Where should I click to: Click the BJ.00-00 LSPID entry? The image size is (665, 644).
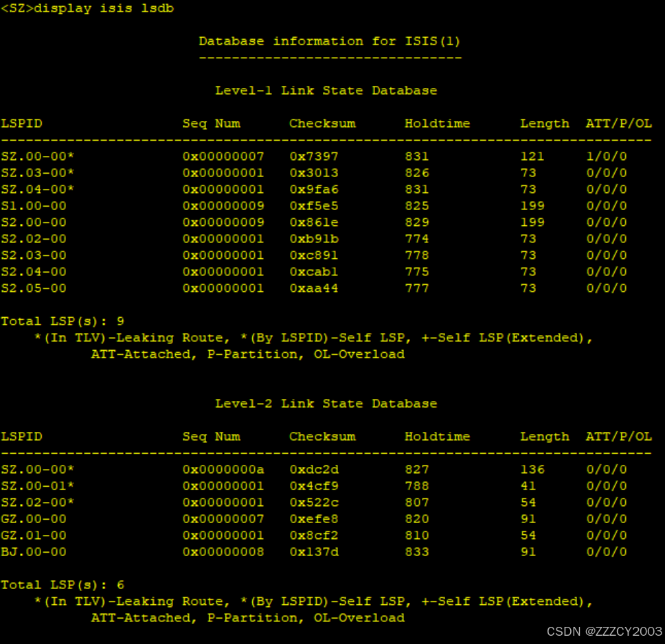coord(34,552)
